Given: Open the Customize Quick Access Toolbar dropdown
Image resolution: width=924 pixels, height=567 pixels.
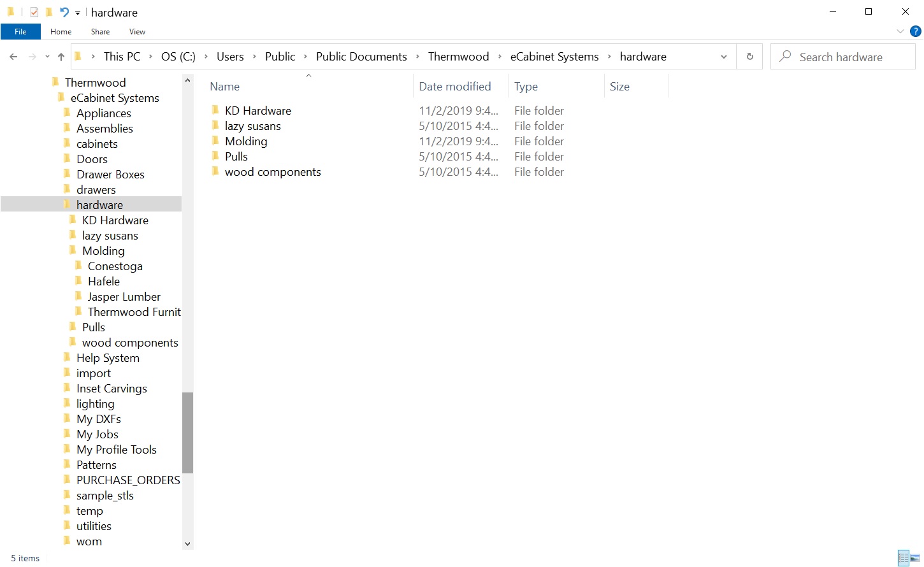Looking at the screenshot, I should (78, 13).
